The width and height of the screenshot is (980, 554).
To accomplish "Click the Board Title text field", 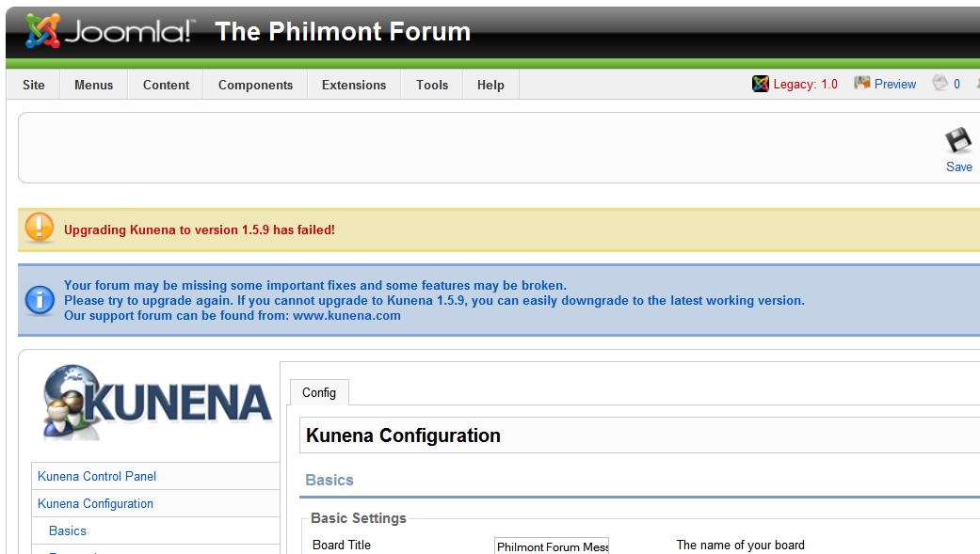I will coord(552,546).
